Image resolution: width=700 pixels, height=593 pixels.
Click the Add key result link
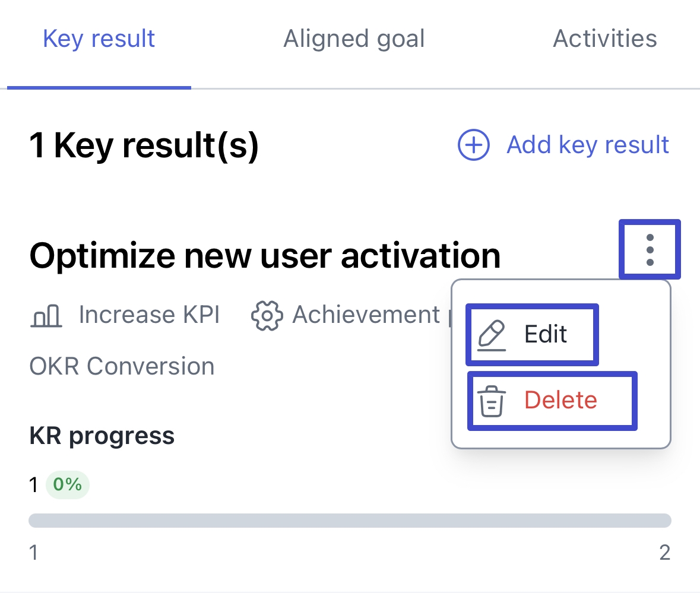(588, 145)
